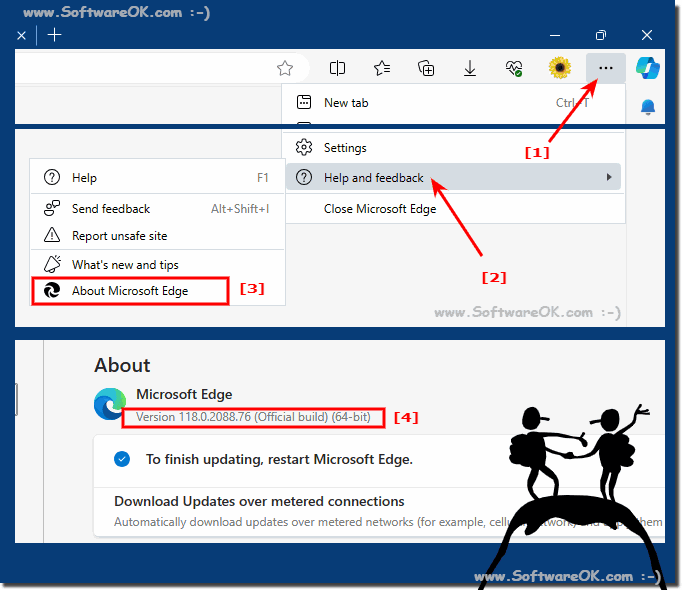This screenshot has height=590, width=682.
Task: Click the Send feedback person icon
Action: 52,208
